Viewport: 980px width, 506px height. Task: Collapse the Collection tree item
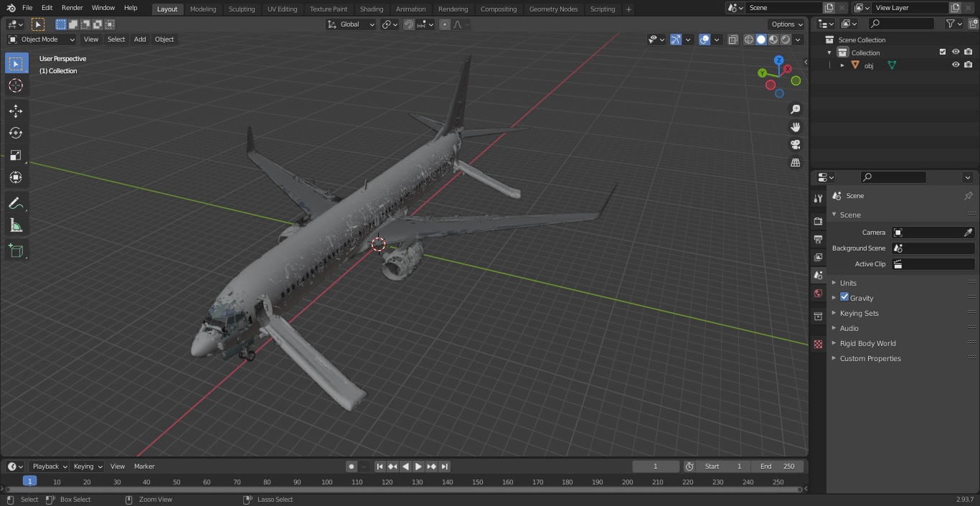pyautogui.click(x=830, y=52)
